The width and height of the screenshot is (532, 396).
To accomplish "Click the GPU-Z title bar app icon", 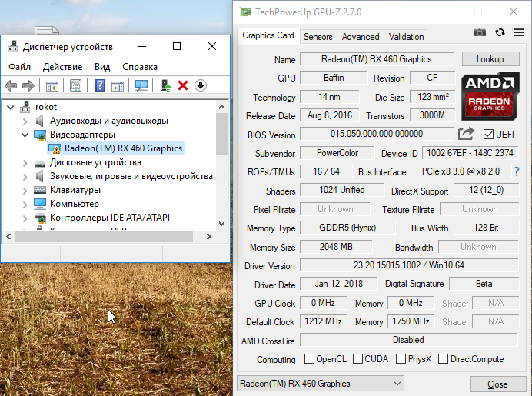I will pos(245,12).
